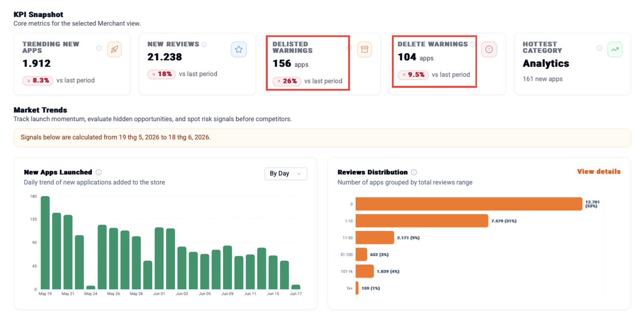
Task: Click the 1k+ reviews orange bar
Action: (x=357, y=288)
